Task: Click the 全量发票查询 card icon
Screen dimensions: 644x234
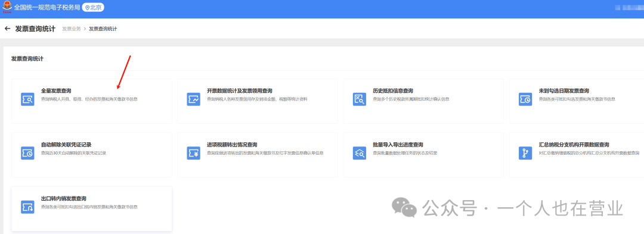Action: 27,99
